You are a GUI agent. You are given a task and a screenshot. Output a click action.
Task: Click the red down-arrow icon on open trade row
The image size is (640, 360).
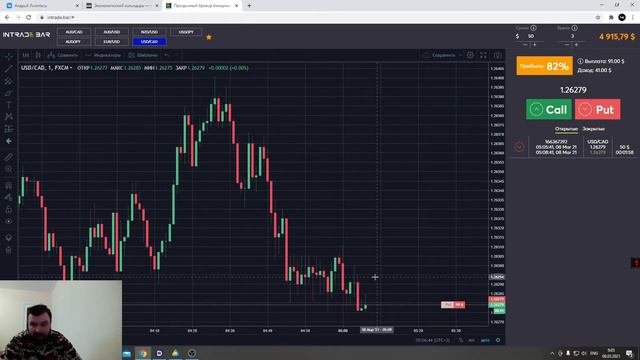(519, 147)
